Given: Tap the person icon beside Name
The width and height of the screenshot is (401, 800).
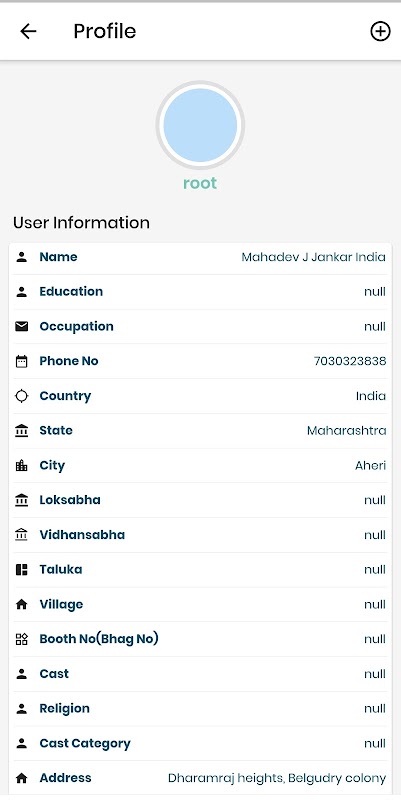Looking at the screenshot, I should 21,257.
